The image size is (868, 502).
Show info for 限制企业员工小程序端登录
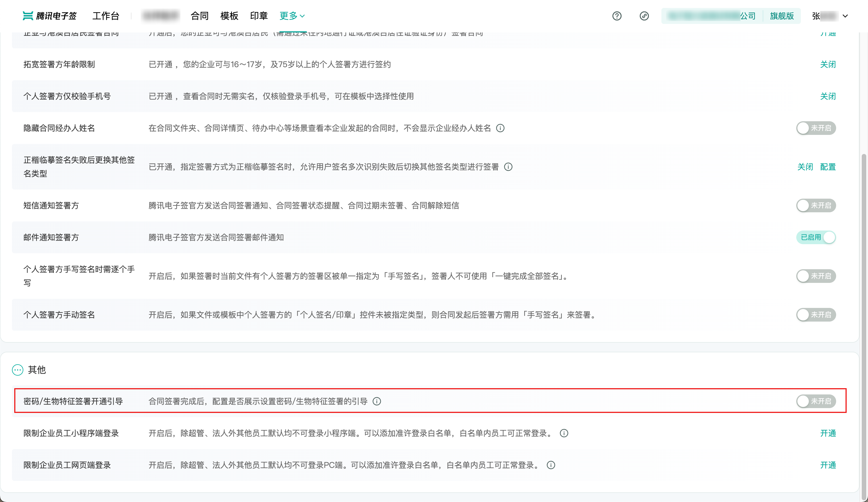tap(564, 433)
